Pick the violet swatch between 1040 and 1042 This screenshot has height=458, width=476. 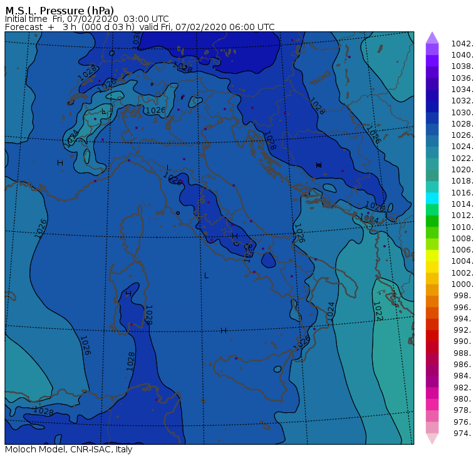[432, 49]
